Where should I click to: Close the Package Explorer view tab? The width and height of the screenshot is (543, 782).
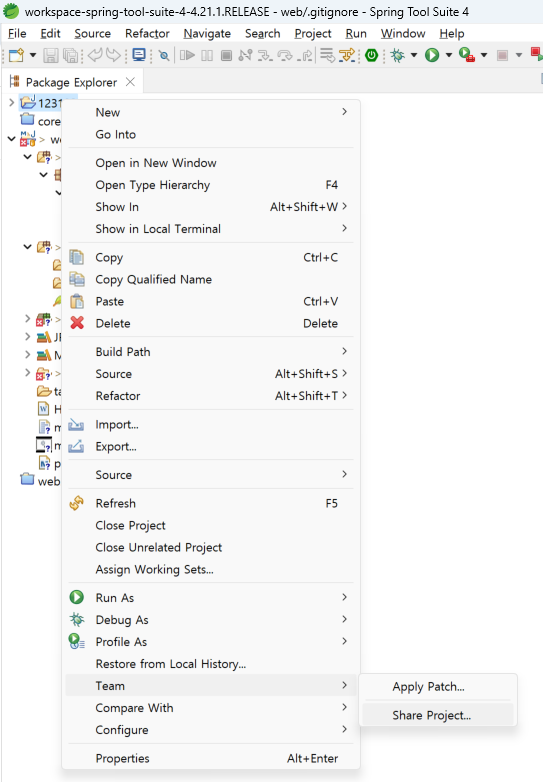point(130,82)
